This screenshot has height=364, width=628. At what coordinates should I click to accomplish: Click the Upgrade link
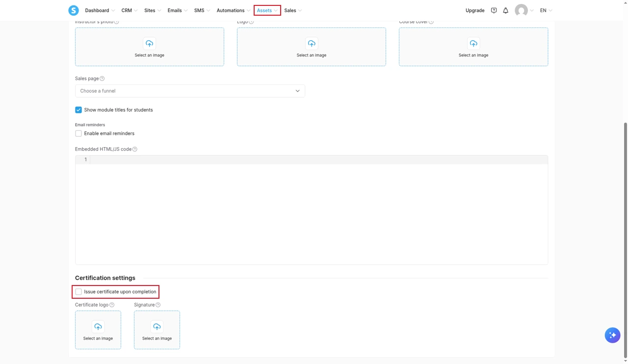click(x=475, y=10)
